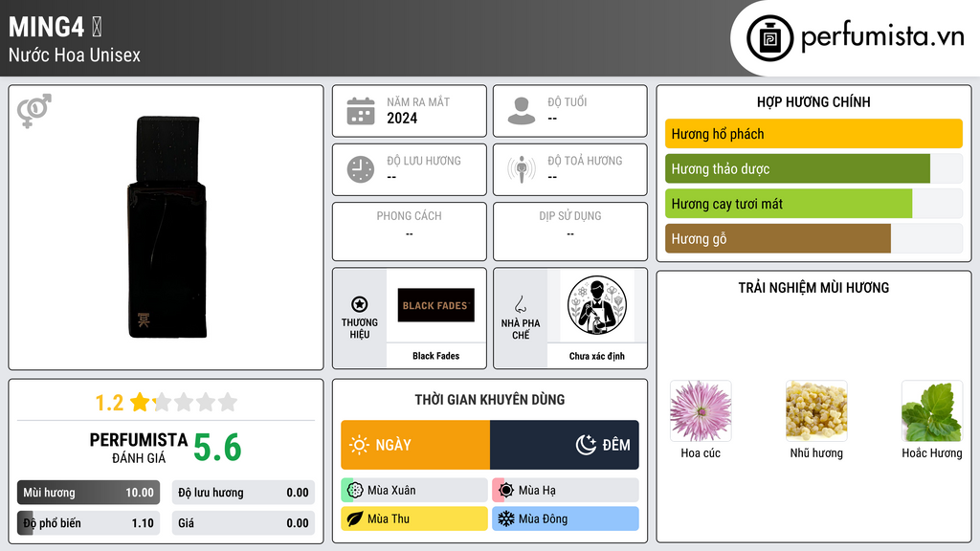Click the person icon for Độ Tuổi
Image resolution: width=980 pixels, height=551 pixels.
[x=522, y=111]
